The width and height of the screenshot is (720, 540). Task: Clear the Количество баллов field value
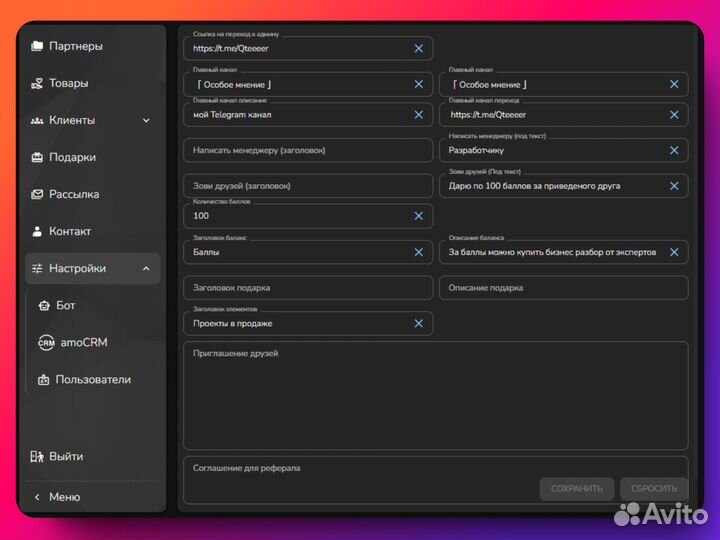[x=418, y=216]
